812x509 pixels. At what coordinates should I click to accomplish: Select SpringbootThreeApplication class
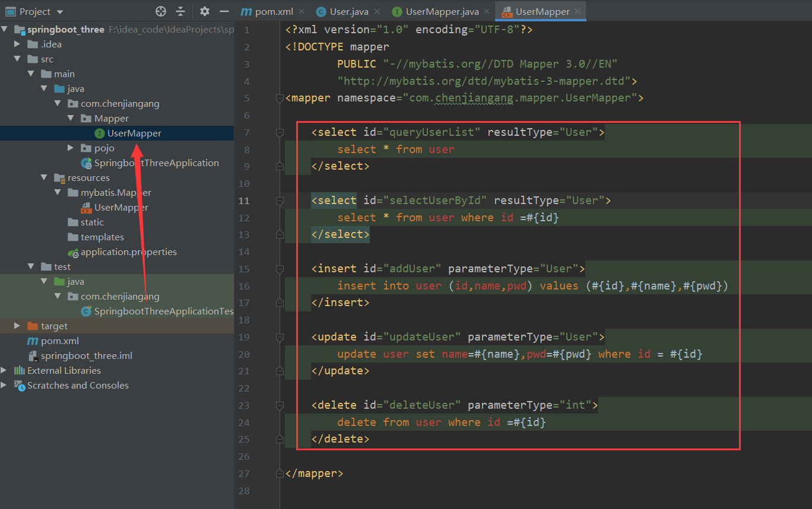point(156,163)
